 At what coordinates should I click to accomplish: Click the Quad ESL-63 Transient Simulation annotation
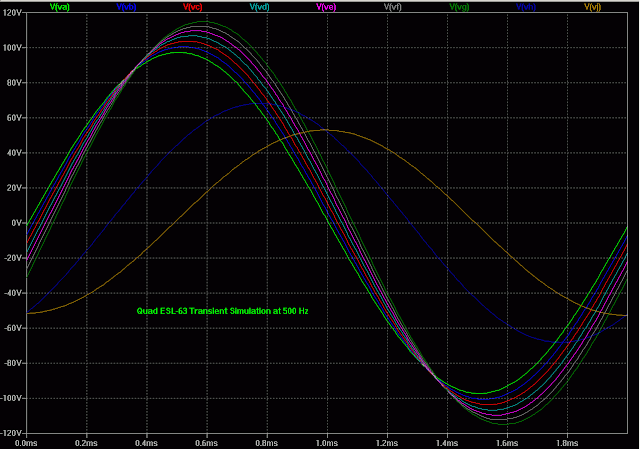[222, 311]
